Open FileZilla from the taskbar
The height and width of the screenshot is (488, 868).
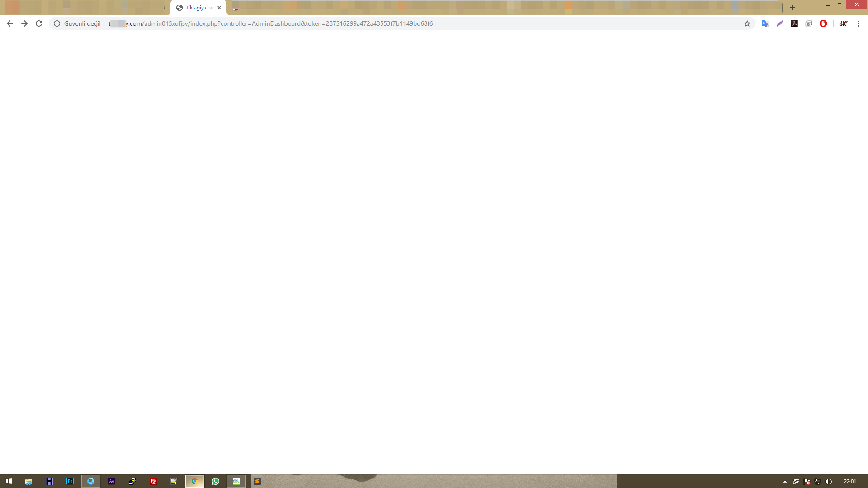click(x=153, y=481)
